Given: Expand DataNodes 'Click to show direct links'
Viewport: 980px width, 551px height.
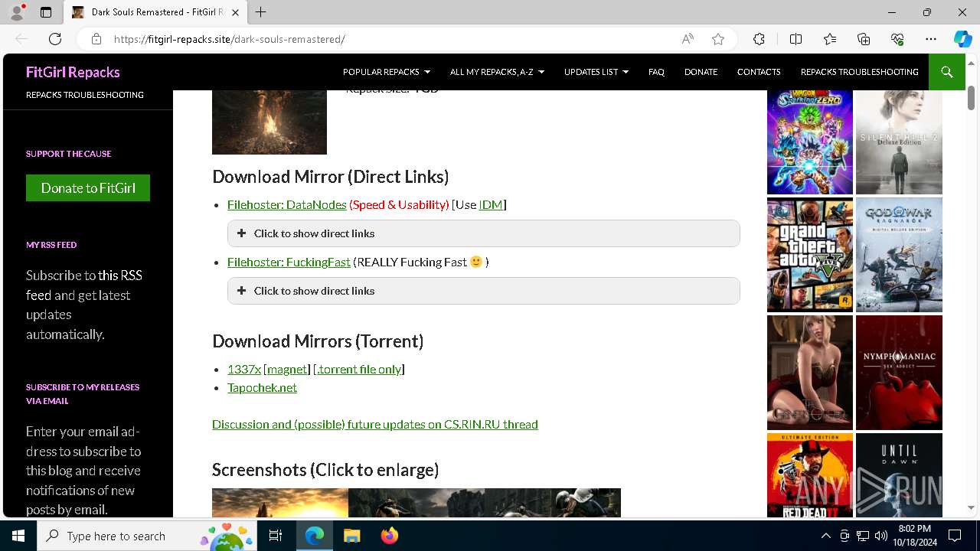Looking at the screenshot, I should coord(484,233).
